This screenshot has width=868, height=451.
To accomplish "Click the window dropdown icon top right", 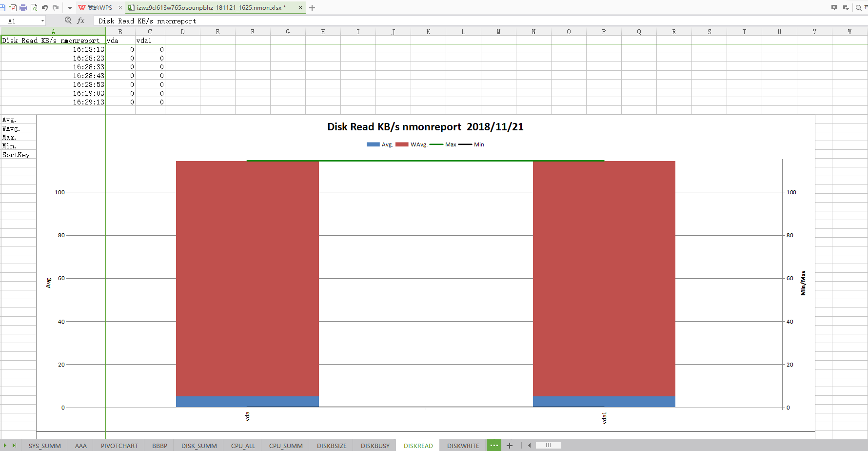I will [846, 8].
